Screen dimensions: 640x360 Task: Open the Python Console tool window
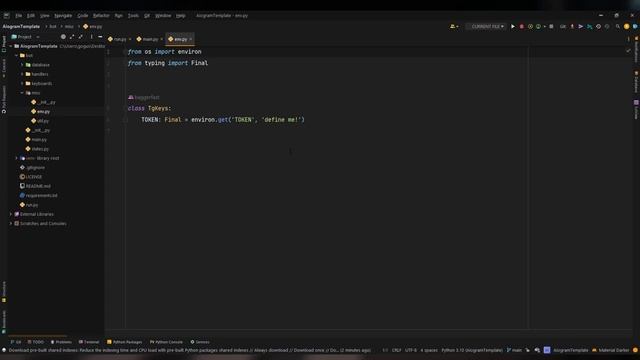pyautogui.click(x=166, y=342)
